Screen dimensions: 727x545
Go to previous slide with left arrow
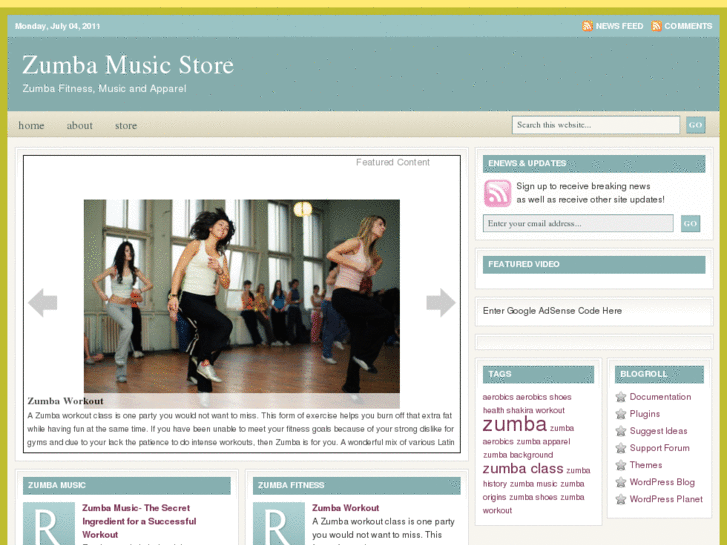point(42,302)
